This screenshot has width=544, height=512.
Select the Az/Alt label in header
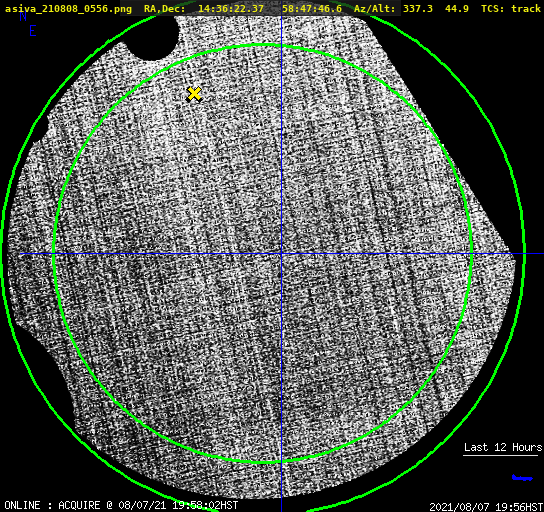[374, 8]
